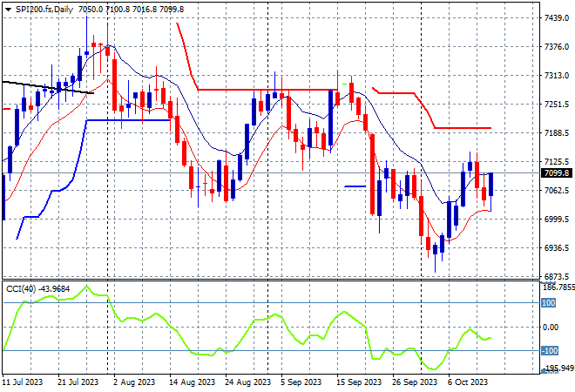This screenshot has width=575, height=392.
Task: Click the 7376.0 price axis label
Action: (557, 47)
